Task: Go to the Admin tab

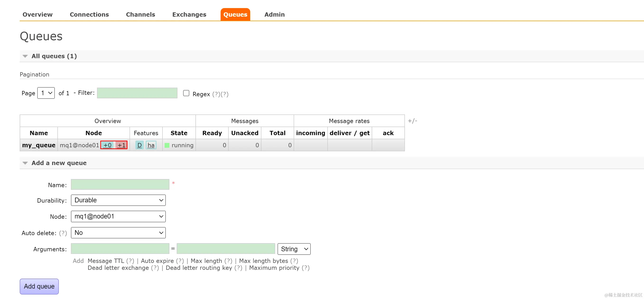Action: coord(274,14)
